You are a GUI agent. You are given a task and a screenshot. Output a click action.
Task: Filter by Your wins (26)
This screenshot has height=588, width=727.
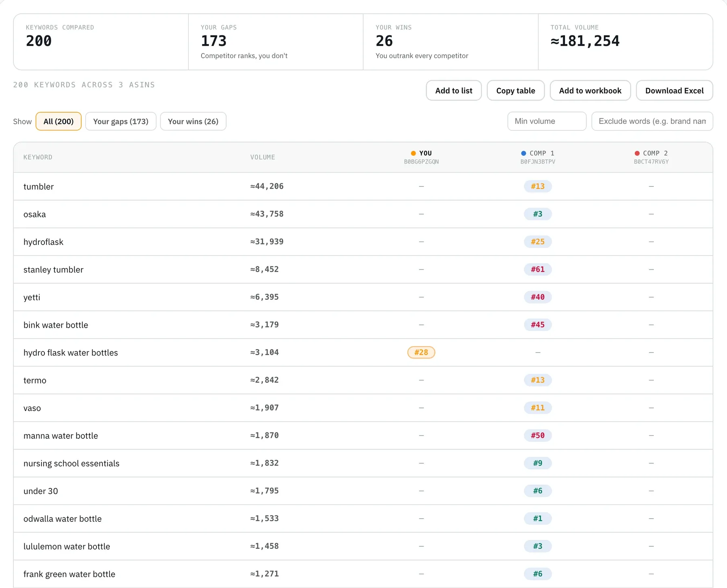coord(193,121)
